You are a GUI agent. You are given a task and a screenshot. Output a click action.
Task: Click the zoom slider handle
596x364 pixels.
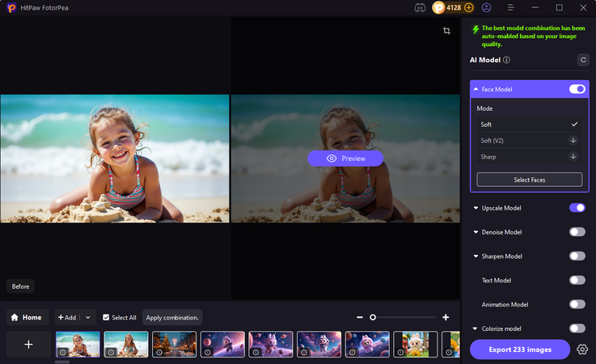373,317
